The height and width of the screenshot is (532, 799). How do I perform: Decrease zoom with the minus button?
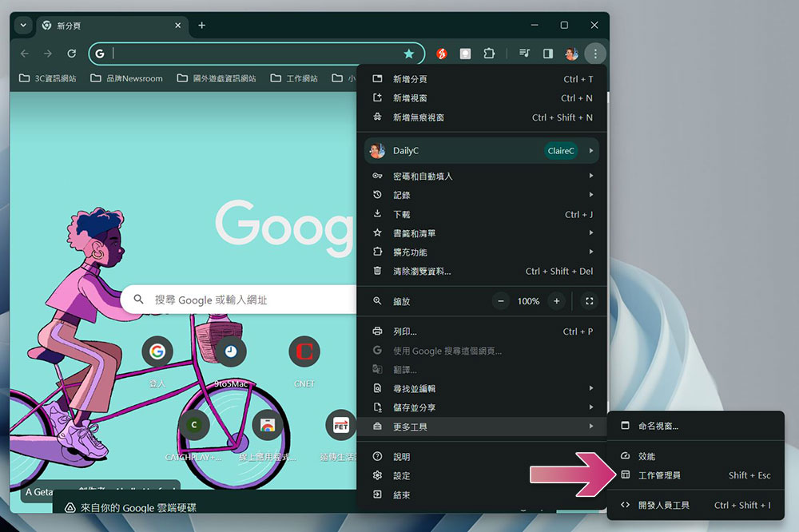pyautogui.click(x=501, y=301)
